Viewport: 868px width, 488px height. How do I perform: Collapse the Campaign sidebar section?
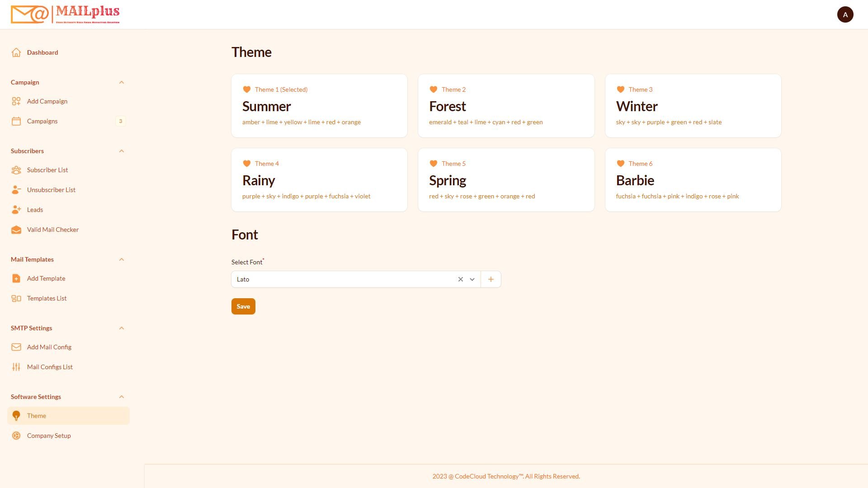click(x=121, y=82)
